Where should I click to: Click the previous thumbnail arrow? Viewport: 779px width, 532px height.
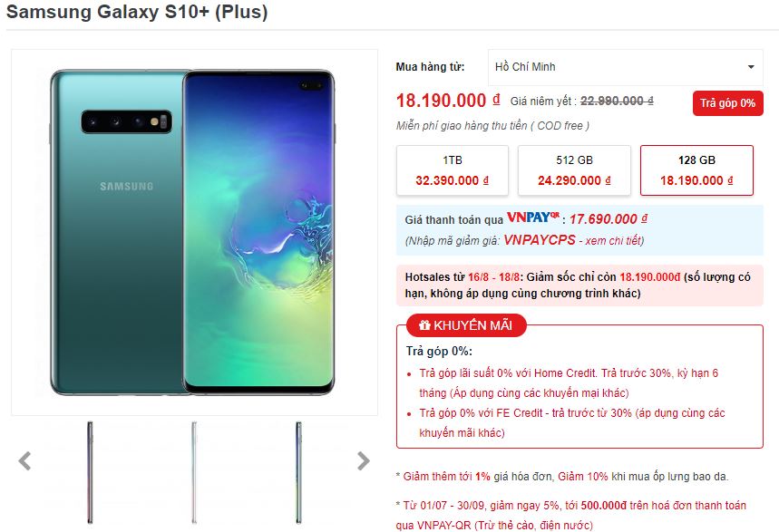(24, 461)
